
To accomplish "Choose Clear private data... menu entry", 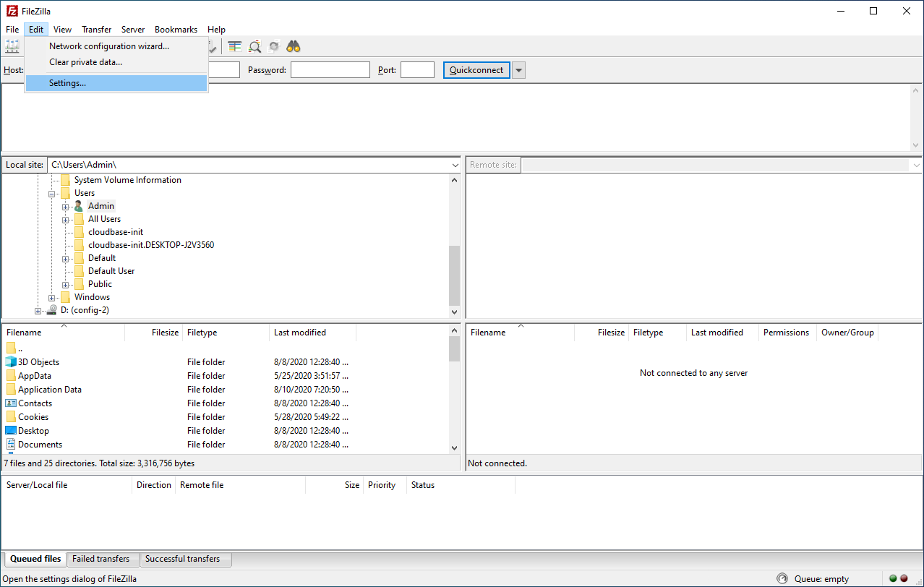I will click(x=116, y=62).
